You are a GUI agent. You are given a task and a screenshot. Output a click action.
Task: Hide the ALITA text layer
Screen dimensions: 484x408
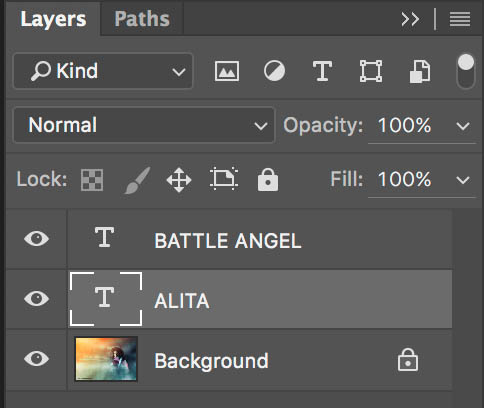pos(37,298)
